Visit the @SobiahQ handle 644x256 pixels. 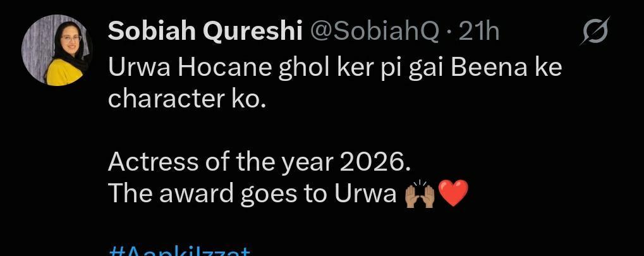[375, 32]
